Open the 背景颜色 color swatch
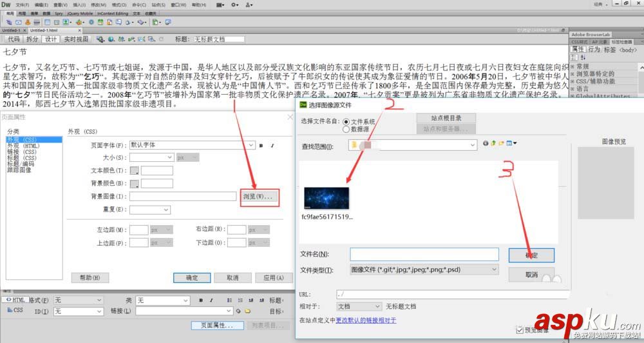Viewport: 644px width, 343px height. (135, 184)
